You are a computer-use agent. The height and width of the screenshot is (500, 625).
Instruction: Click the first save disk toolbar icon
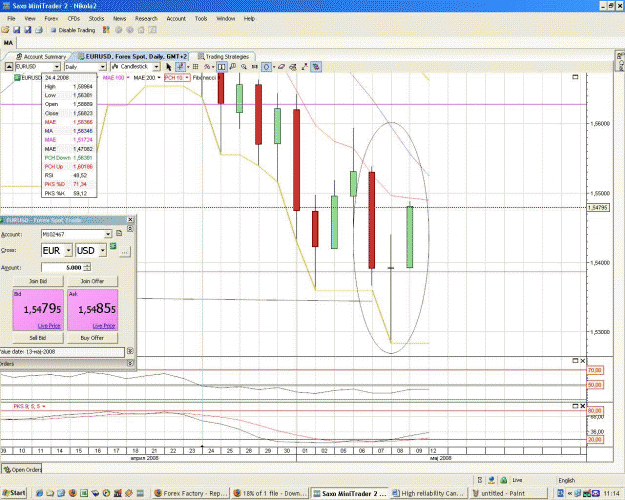coord(16,30)
